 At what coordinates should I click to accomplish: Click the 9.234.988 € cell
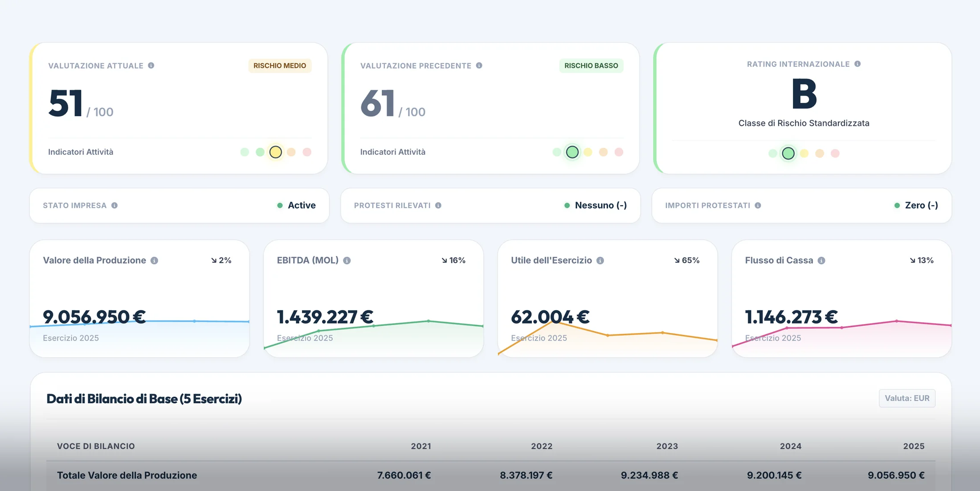(x=649, y=475)
